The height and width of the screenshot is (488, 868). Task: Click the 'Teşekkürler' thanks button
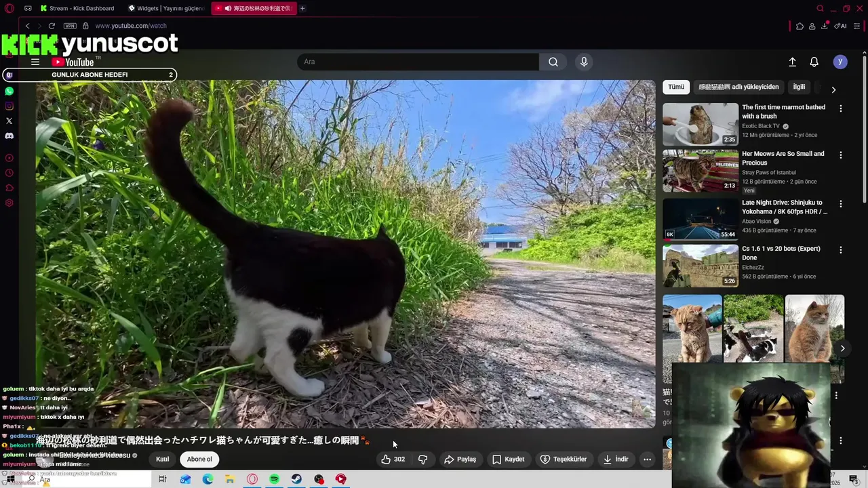[x=563, y=459]
